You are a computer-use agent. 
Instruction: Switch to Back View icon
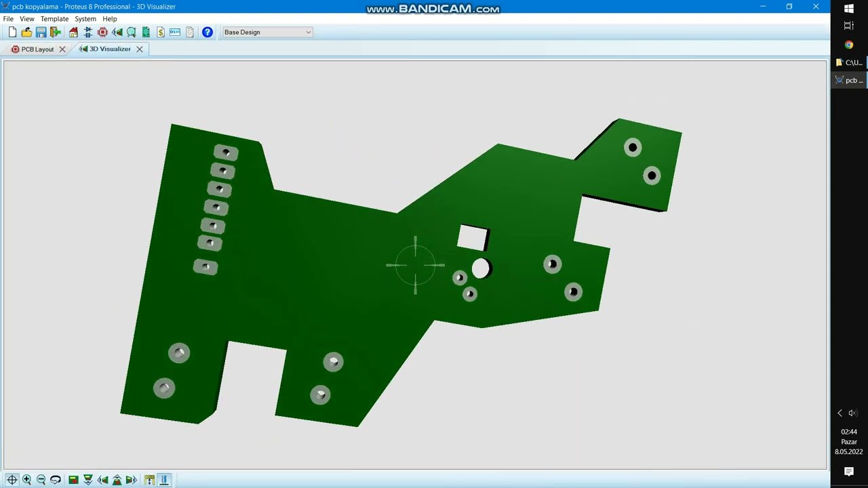(x=117, y=480)
